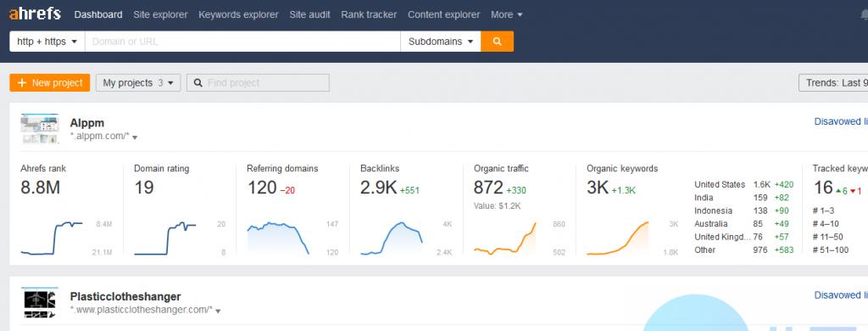Image resolution: width=868 pixels, height=331 pixels.
Task: Click the orange search magnifier button
Action: tap(497, 42)
